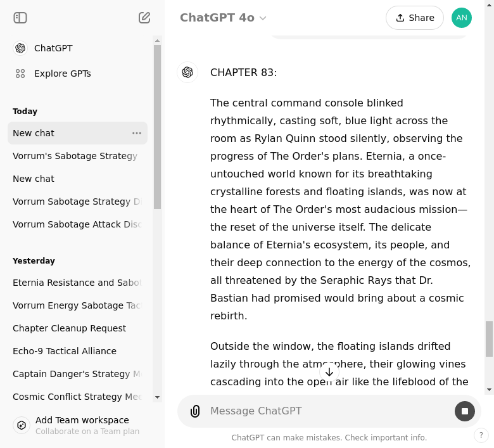This screenshot has height=448, width=494.
Task: Click the Add Team workspace icon
Action: coord(22,425)
